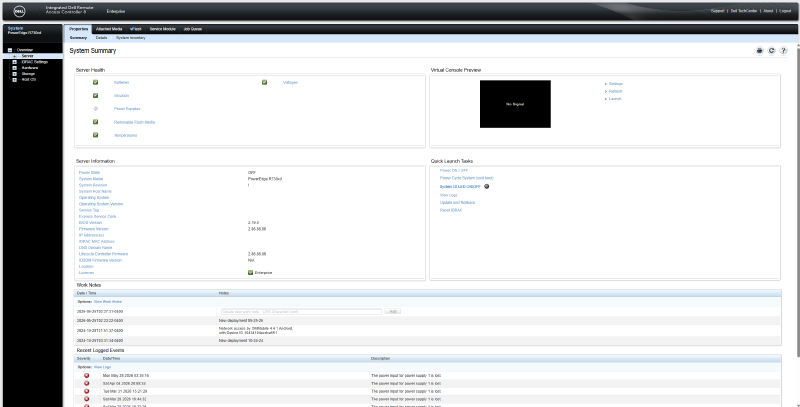The image size is (800, 407).
Task: Select Overview in the navigation tree
Action: coord(24,50)
